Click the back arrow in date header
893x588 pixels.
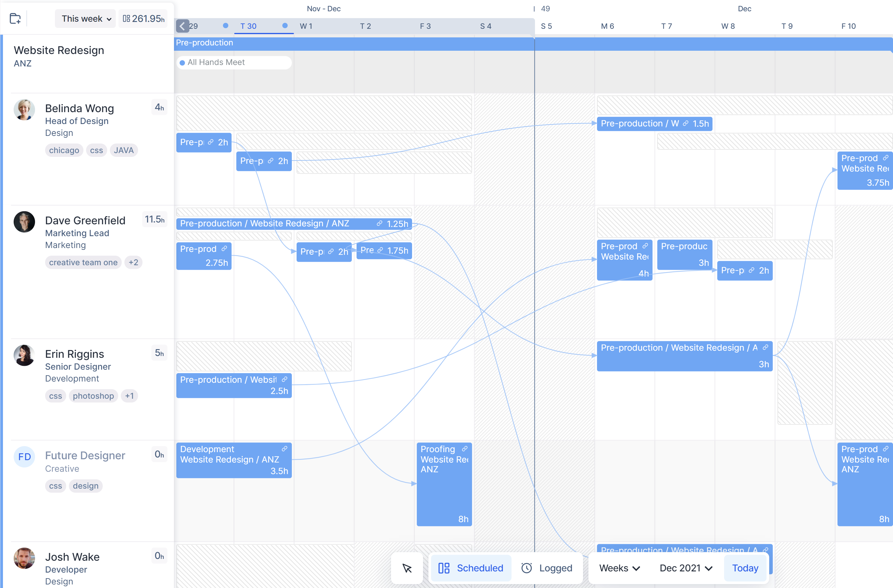coord(182,26)
